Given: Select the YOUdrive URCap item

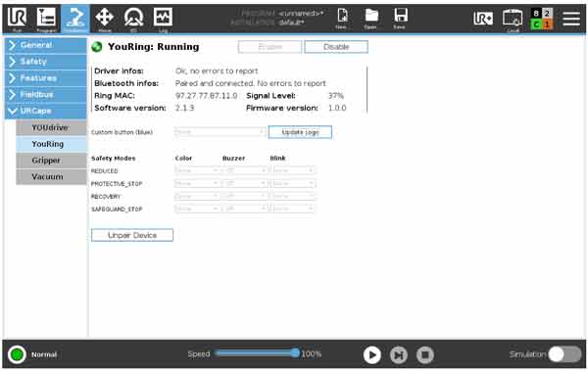Looking at the screenshot, I should (x=51, y=127).
